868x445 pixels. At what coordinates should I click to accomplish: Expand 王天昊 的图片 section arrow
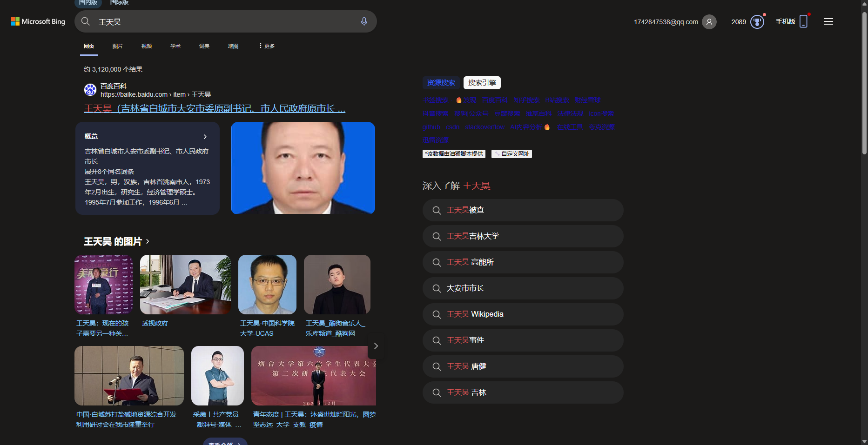tap(148, 241)
